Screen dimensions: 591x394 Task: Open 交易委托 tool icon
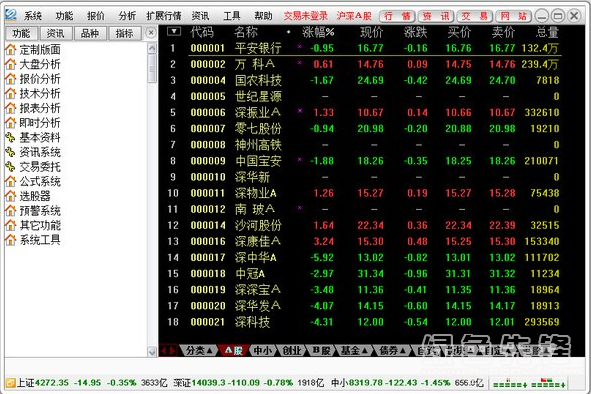pos(11,167)
